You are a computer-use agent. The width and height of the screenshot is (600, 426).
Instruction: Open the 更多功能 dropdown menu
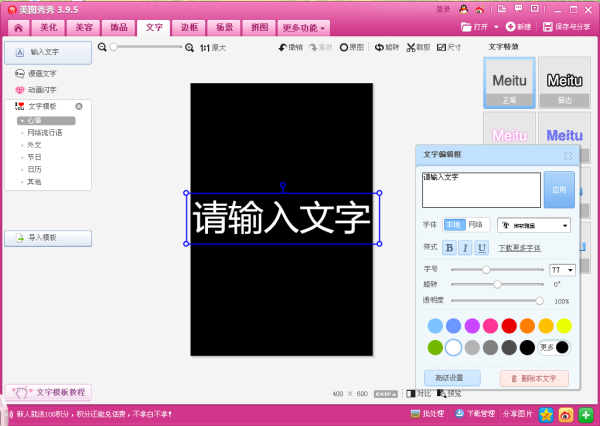[303, 27]
